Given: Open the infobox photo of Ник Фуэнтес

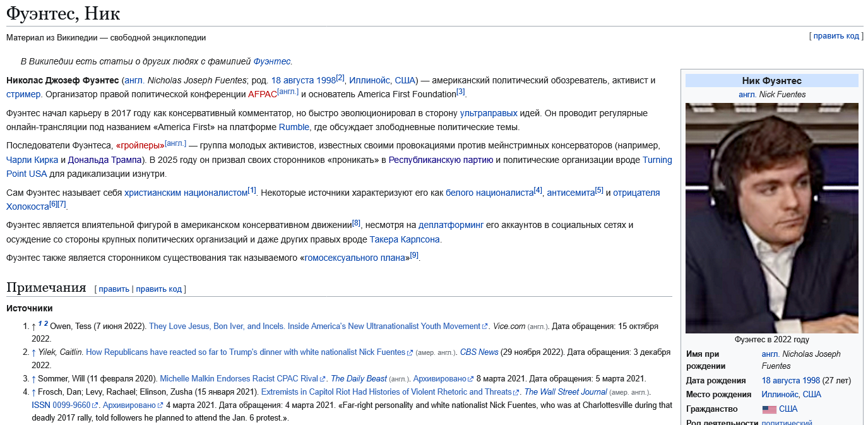Looking at the screenshot, I should (x=771, y=218).
